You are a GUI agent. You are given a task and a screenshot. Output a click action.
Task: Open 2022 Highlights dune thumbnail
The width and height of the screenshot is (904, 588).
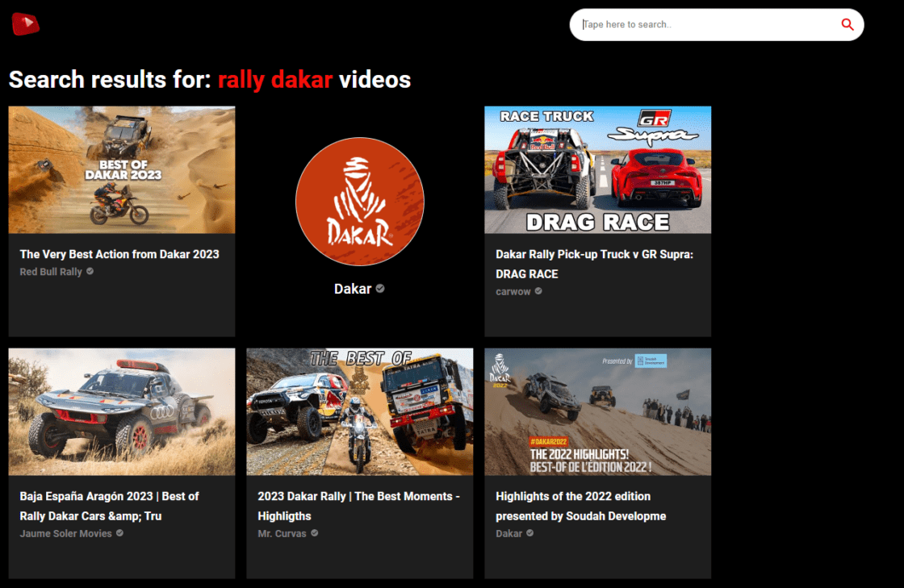click(x=598, y=412)
